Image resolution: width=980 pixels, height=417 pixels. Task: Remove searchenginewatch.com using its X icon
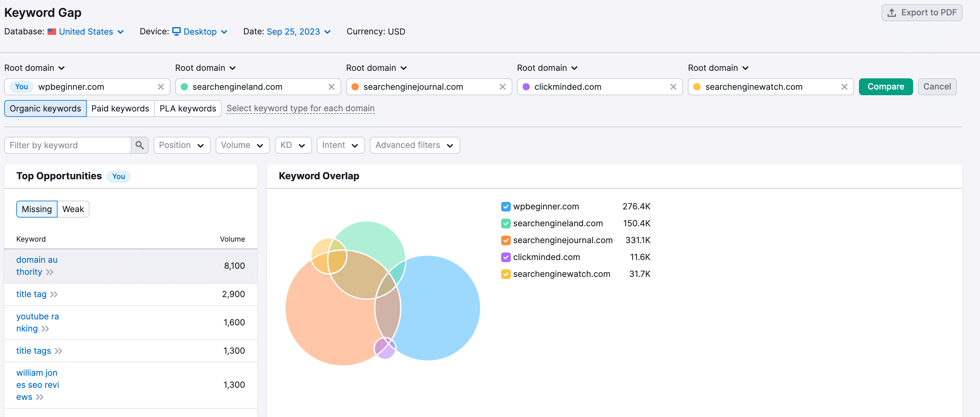[844, 87]
